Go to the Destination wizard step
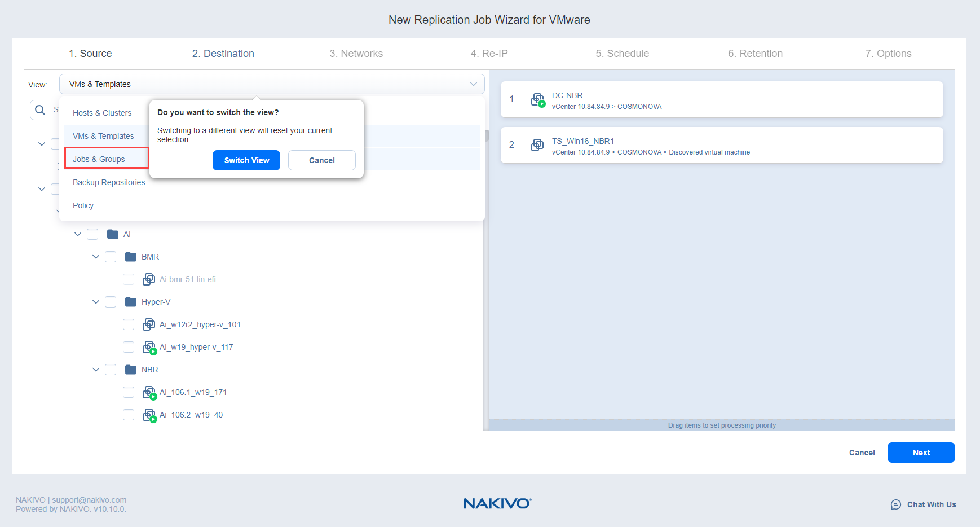Image resolution: width=980 pixels, height=527 pixels. click(223, 54)
